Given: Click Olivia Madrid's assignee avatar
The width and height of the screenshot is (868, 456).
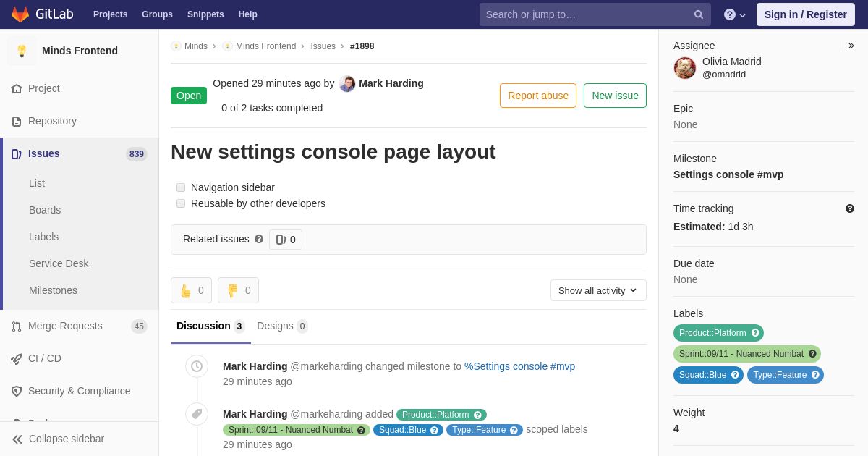Looking at the screenshot, I should click(x=685, y=68).
